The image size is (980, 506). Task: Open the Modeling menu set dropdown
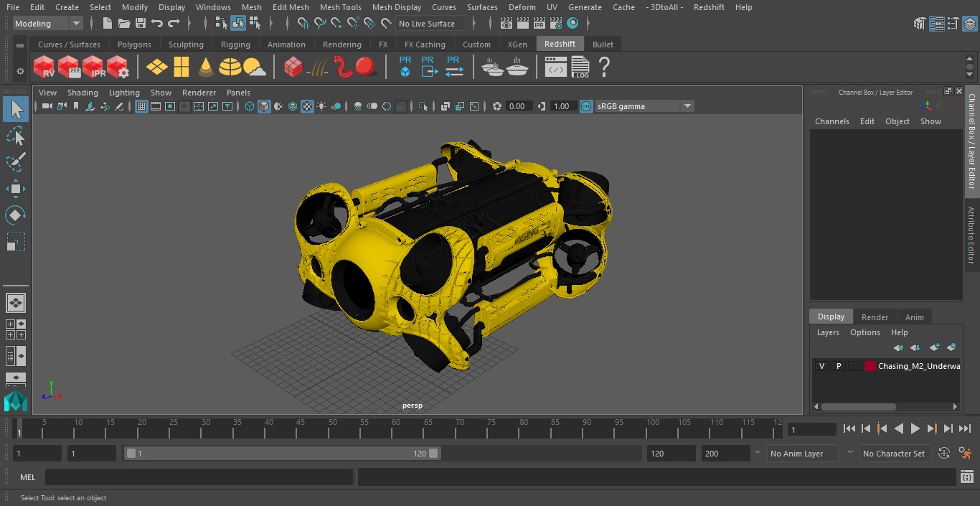[48, 24]
